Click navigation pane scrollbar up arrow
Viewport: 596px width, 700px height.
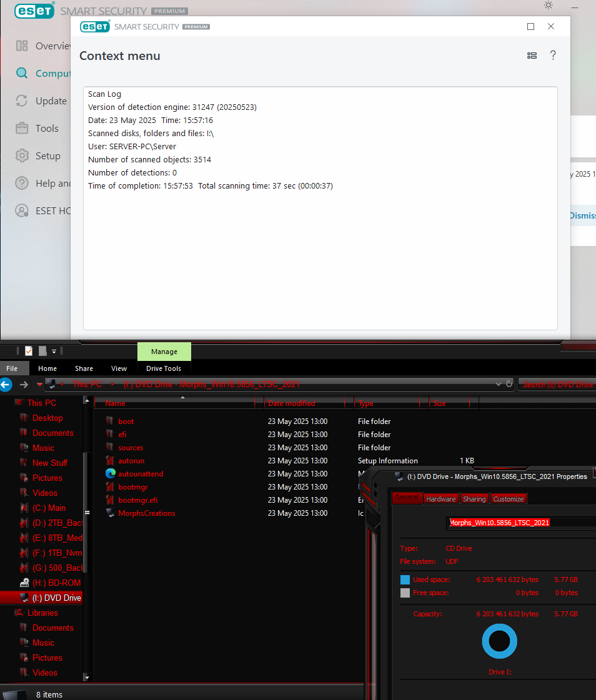(x=87, y=400)
